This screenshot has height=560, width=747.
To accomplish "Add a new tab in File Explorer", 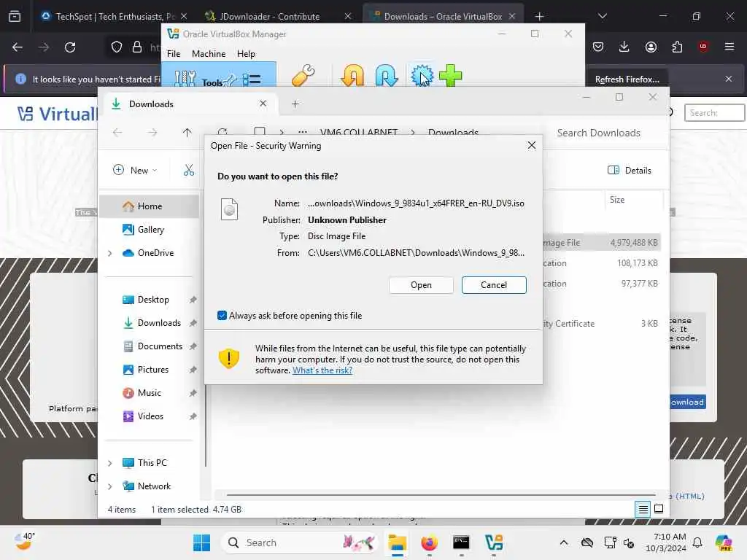I will pos(295,104).
